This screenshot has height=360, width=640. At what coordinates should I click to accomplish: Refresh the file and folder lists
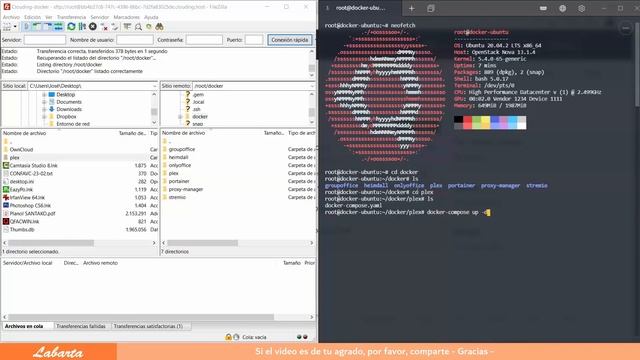[71, 27]
